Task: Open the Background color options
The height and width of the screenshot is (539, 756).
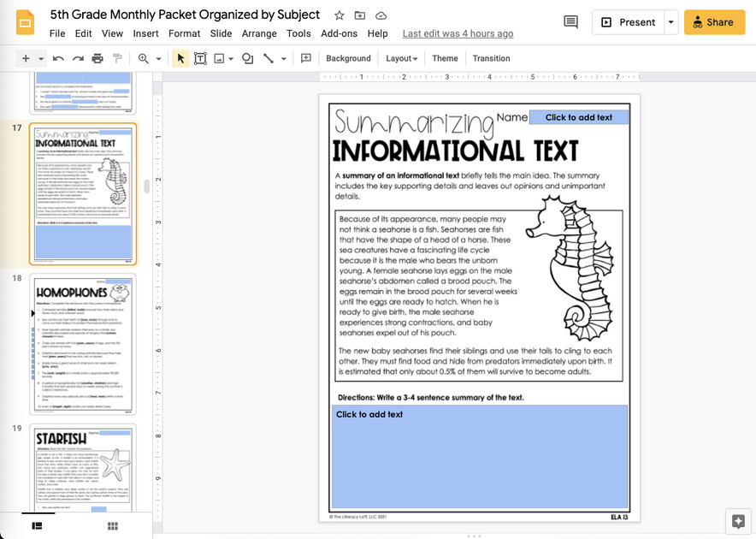Action: 348,58
